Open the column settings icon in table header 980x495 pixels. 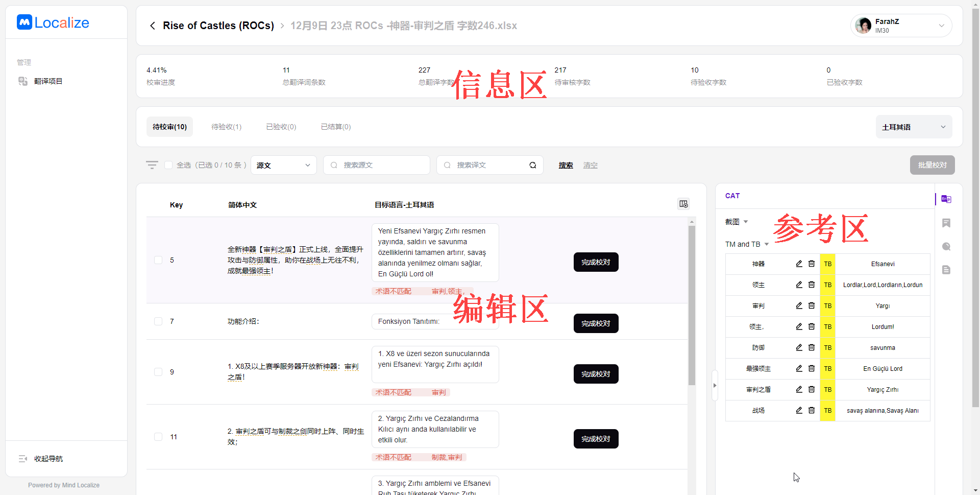pos(683,204)
